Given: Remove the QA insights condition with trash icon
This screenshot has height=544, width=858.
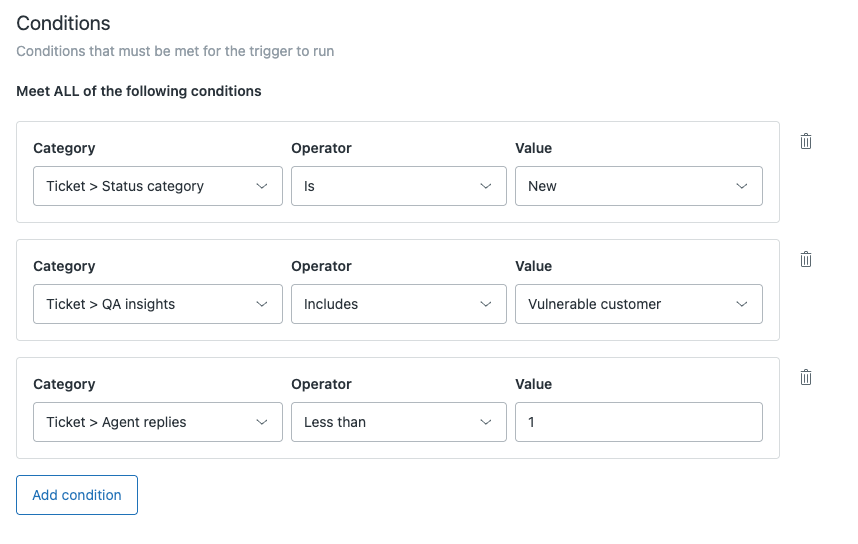Looking at the screenshot, I should tap(806, 260).
